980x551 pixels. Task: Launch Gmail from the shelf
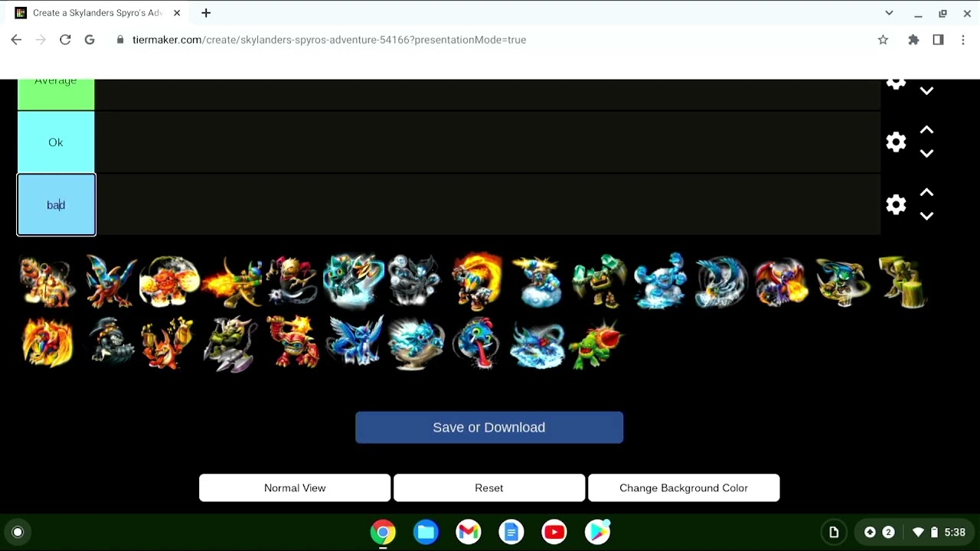coord(469,532)
